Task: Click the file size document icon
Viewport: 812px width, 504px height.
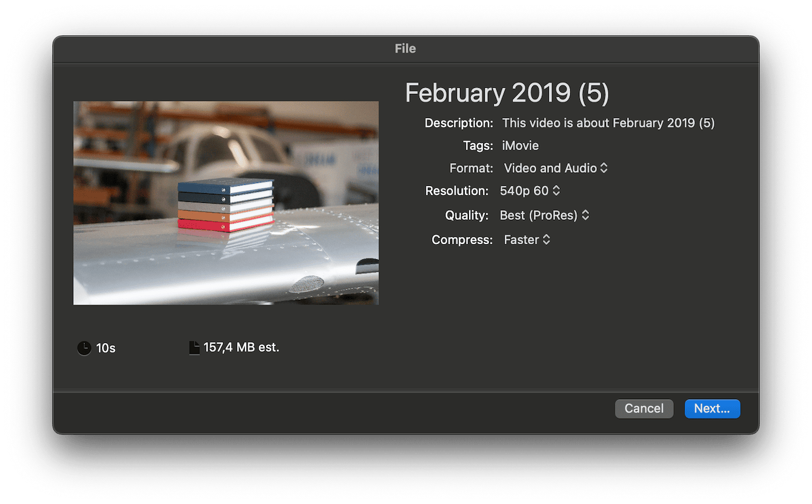Action: [x=194, y=348]
